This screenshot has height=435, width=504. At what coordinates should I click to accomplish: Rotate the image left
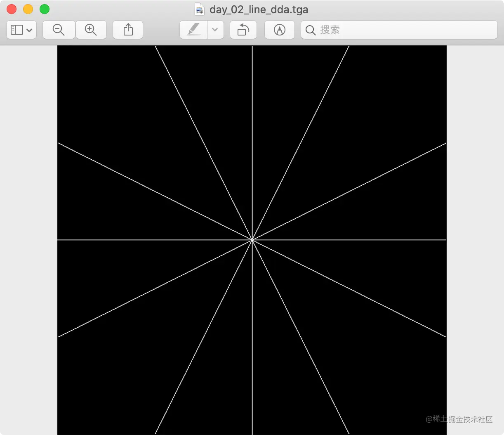click(x=243, y=30)
